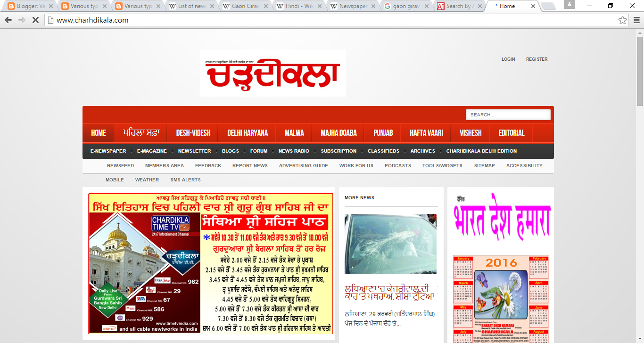The width and height of the screenshot is (644, 343).
Task: Open the SUBSCRIPTION page
Action: (339, 151)
